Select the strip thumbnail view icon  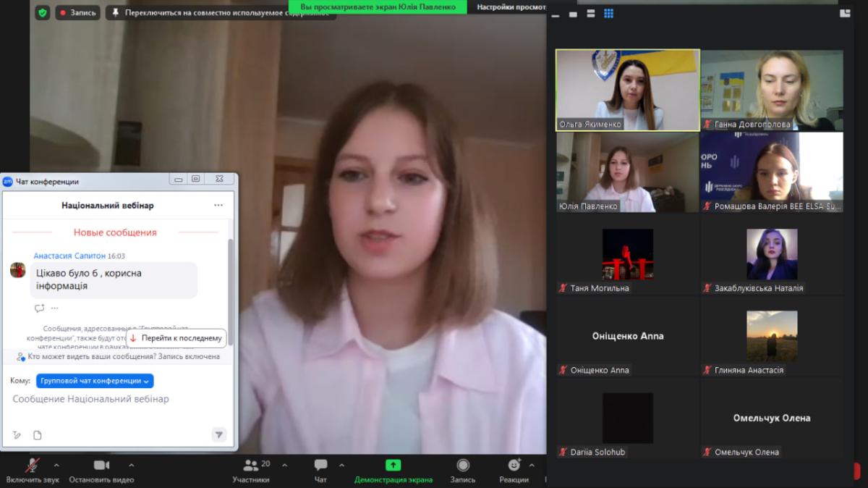click(x=555, y=14)
